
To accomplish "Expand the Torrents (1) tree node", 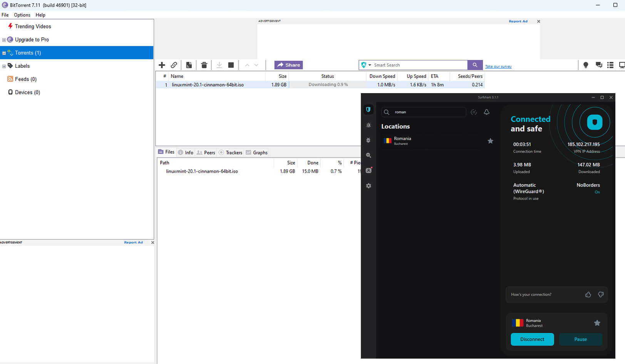I will pyautogui.click(x=4, y=53).
